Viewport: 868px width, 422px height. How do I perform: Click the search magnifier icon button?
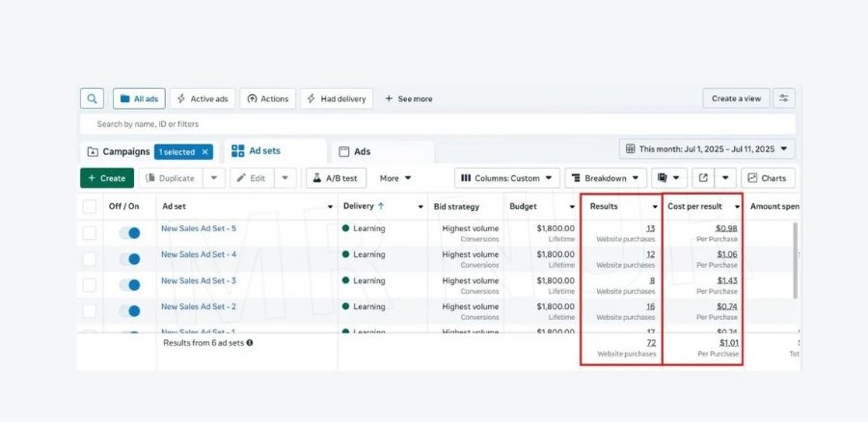point(92,98)
